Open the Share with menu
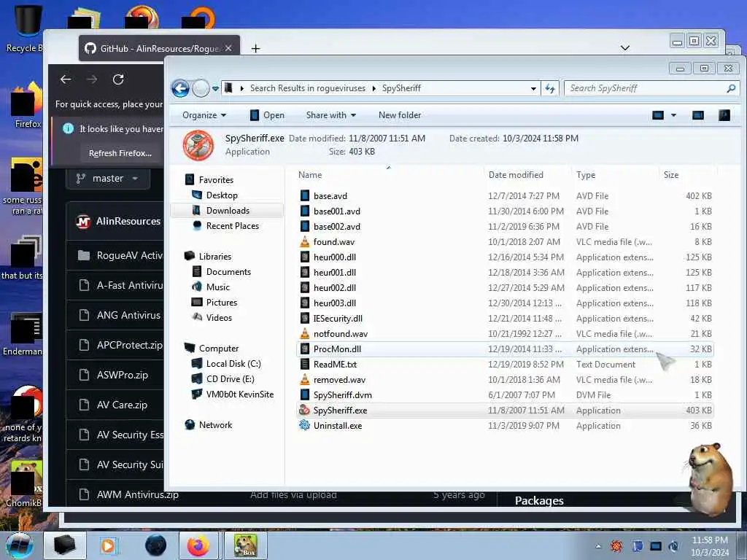 [x=331, y=115]
